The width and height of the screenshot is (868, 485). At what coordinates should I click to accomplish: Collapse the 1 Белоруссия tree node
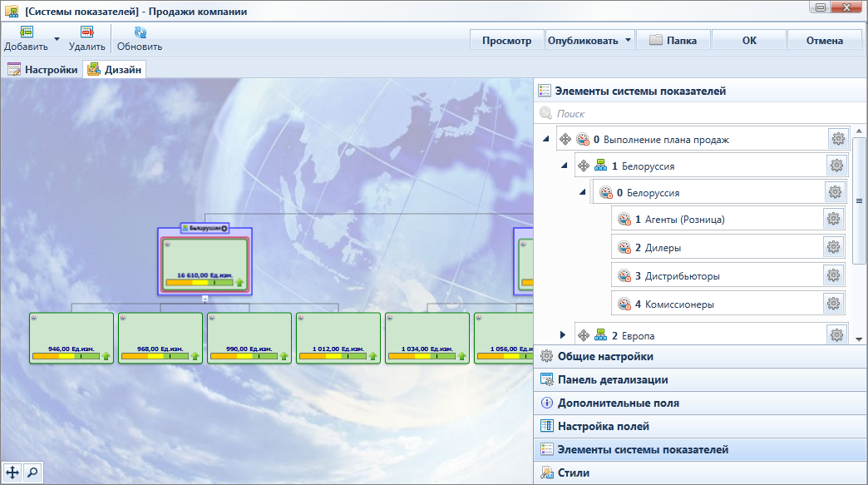[x=564, y=166]
